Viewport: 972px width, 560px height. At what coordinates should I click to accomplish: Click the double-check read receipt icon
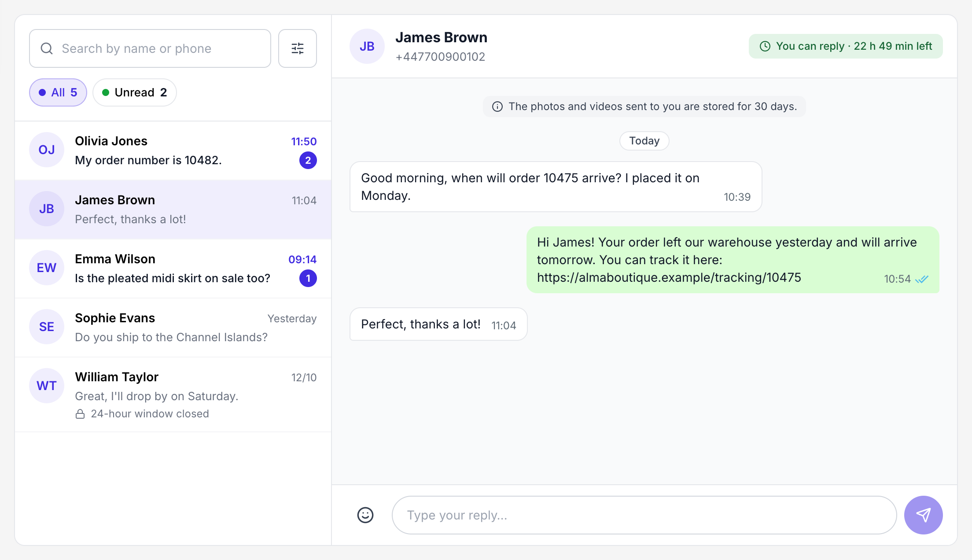(921, 279)
